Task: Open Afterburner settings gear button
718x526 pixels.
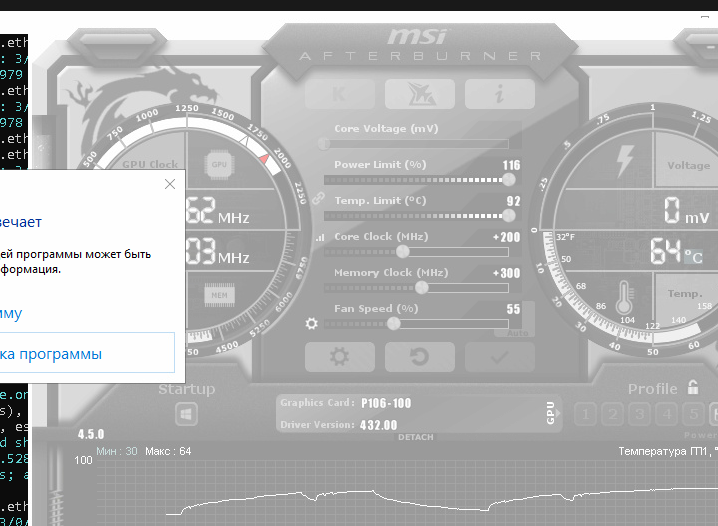Action: click(339, 357)
